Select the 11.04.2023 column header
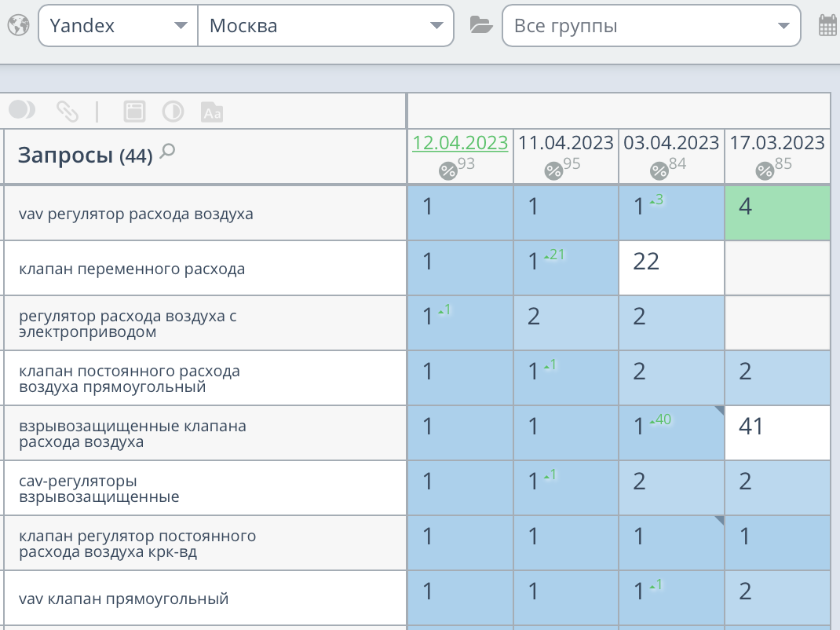840x630 pixels. click(566, 143)
